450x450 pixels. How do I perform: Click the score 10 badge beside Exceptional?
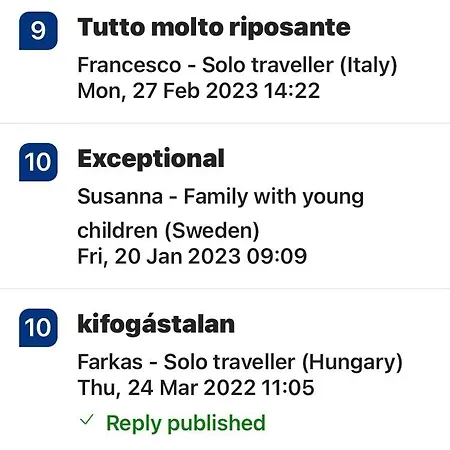pyautogui.click(x=38, y=162)
